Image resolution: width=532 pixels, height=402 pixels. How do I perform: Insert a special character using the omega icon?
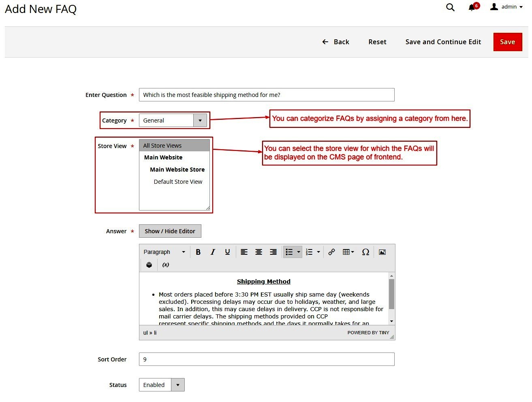click(x=365, y=252)
